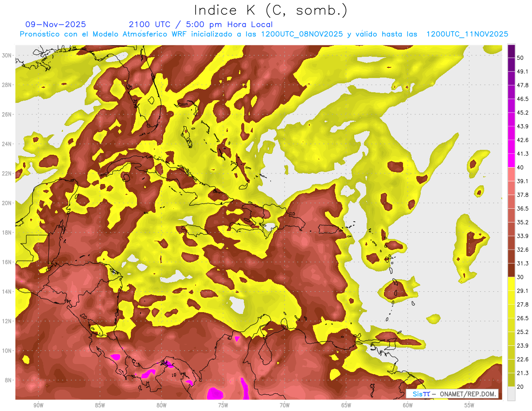Click the 10N latitude label
Image resolution: width=532 pixels, height=411 pixels.
7,351
